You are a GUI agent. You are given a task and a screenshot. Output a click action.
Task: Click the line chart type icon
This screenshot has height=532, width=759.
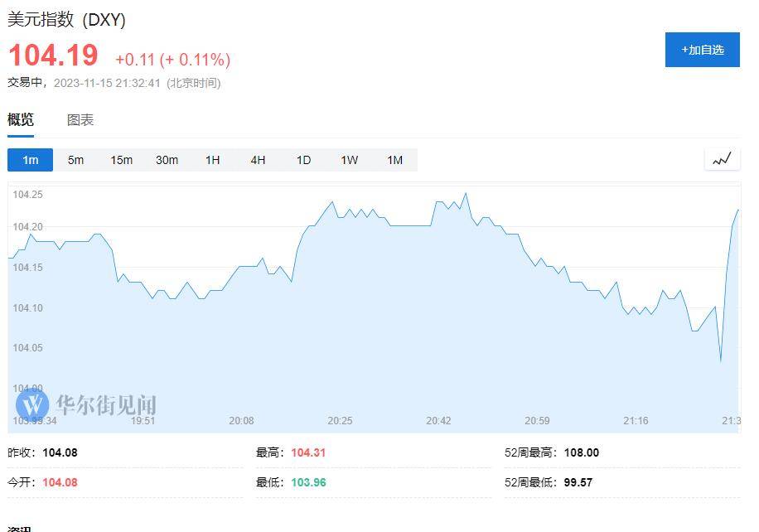pyautogui.click(x=722, y=159)
